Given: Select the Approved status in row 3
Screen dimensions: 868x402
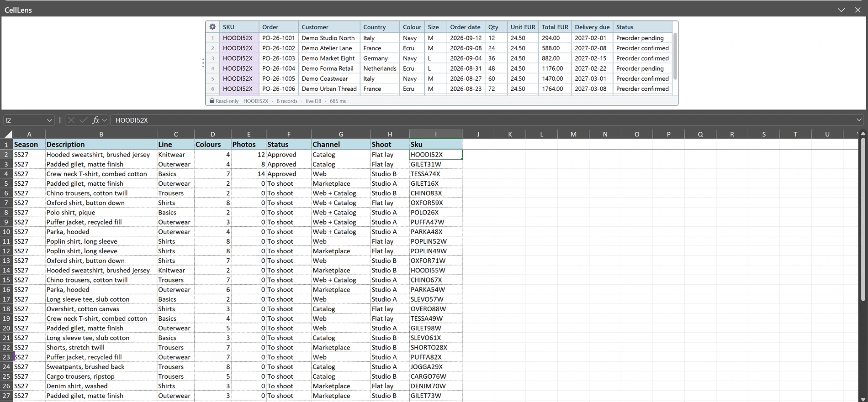Looking at the screenshot, I should (289, 164).
